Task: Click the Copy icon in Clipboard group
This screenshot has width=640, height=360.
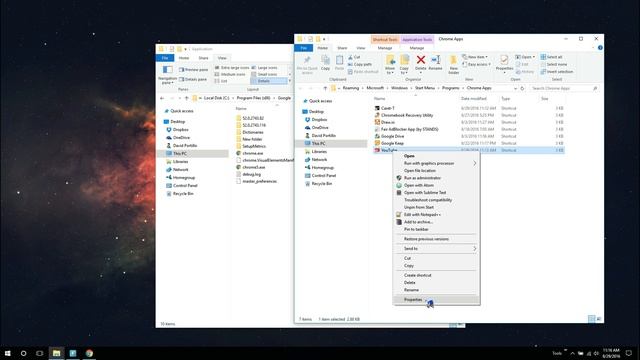Action: pyautogui.click(x=325, y=60)
